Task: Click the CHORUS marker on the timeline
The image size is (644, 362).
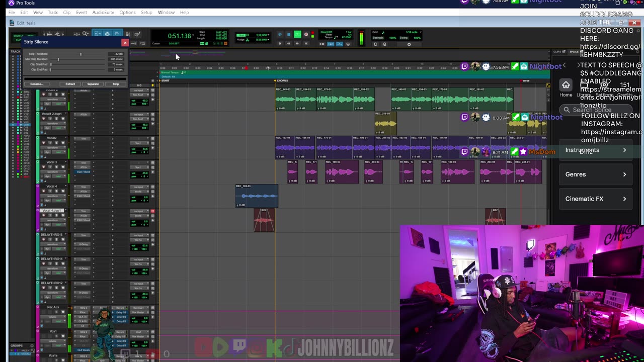Action: tap(281, 80)
